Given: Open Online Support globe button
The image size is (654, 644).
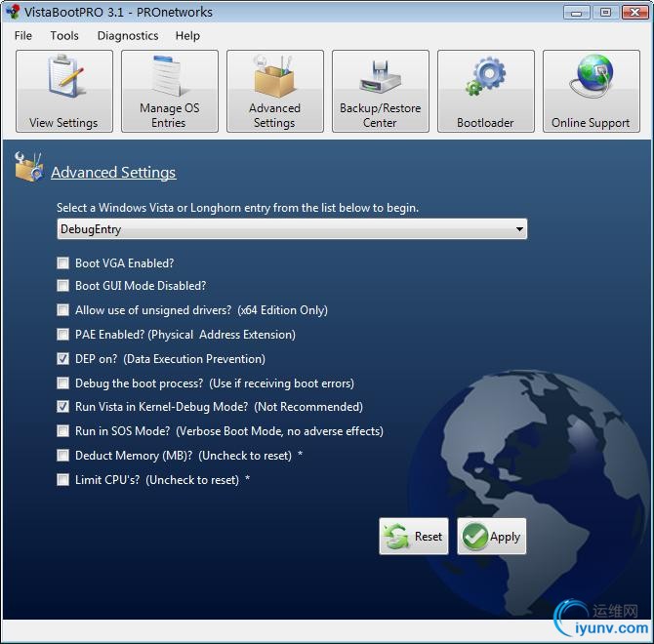Looking at the screenshot, I should [592, 91].
